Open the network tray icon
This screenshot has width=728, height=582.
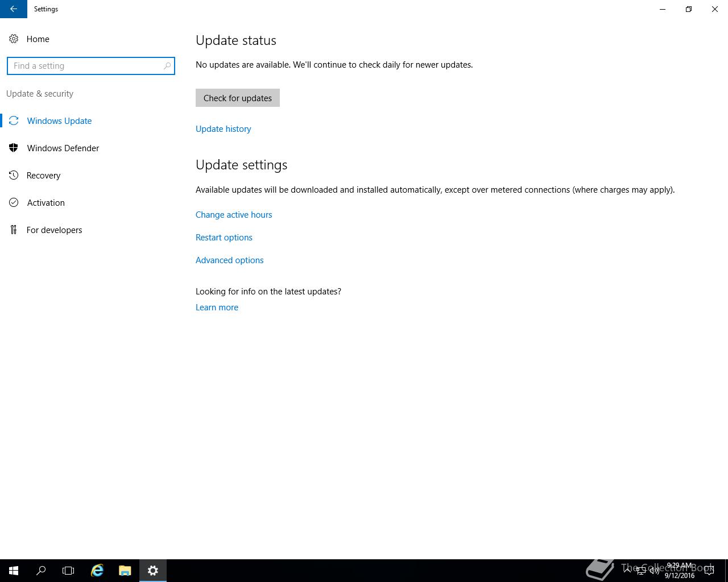tap(641, 571)
